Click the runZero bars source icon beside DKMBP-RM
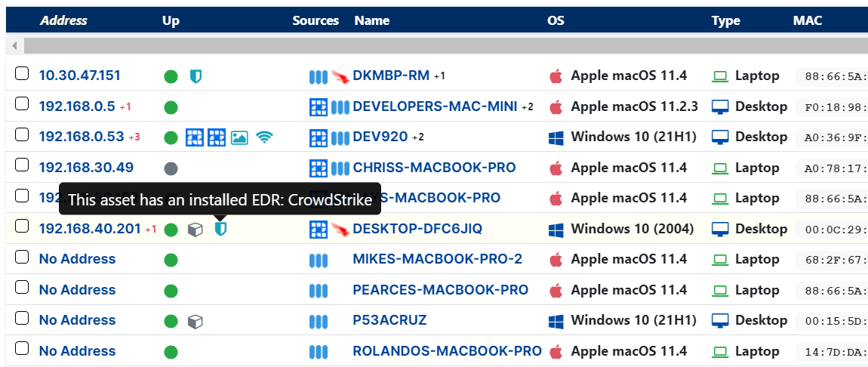Viewport: 868px width, 367px height. click(319, 76)
